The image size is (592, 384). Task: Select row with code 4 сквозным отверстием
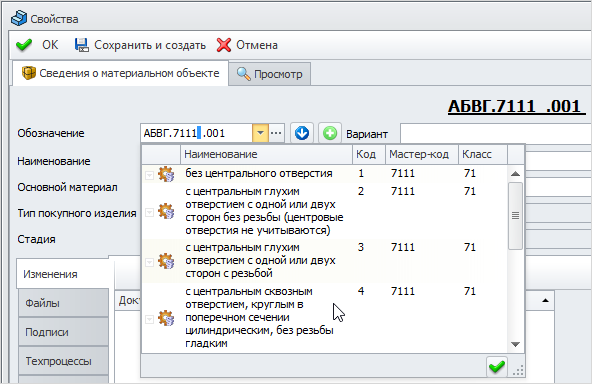point(325,318)
